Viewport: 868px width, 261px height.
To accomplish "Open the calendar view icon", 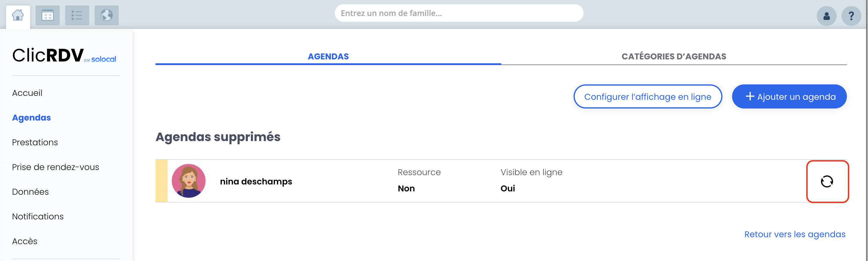I will click(48, 15).
